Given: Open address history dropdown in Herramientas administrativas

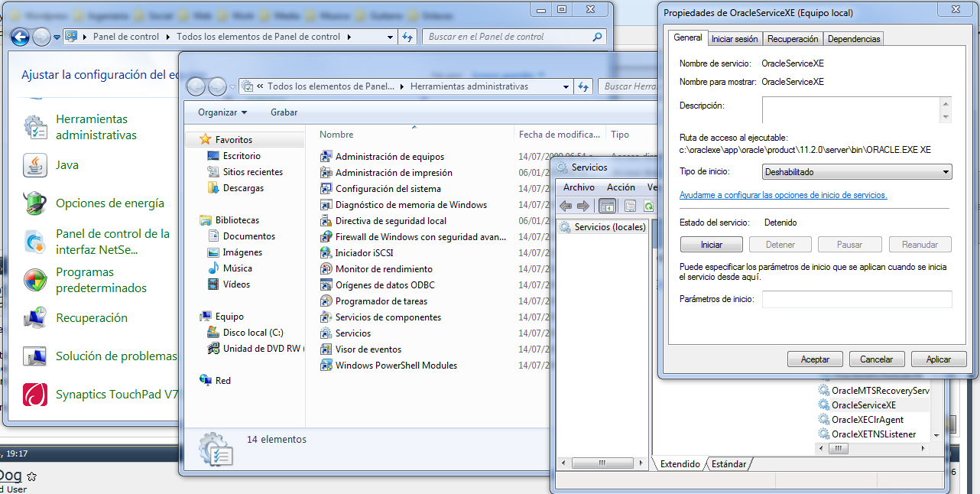Looking at the screenshot, I should pyautogui.click(x=566, y=86).
